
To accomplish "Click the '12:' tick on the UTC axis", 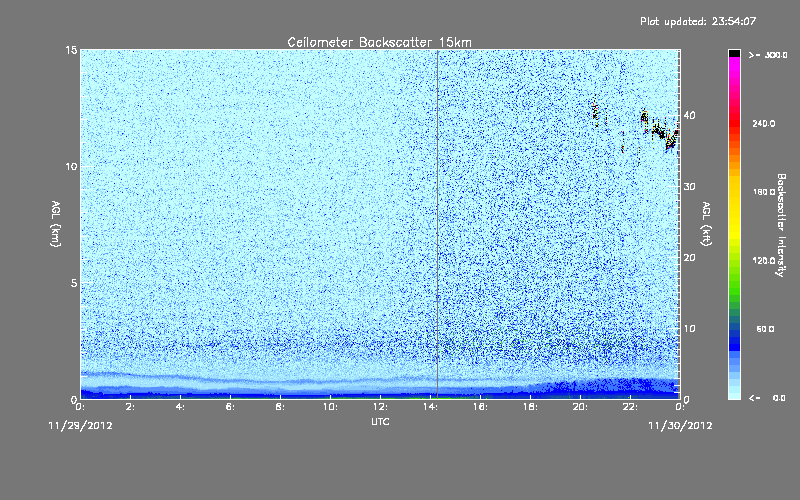I will 380,407.
